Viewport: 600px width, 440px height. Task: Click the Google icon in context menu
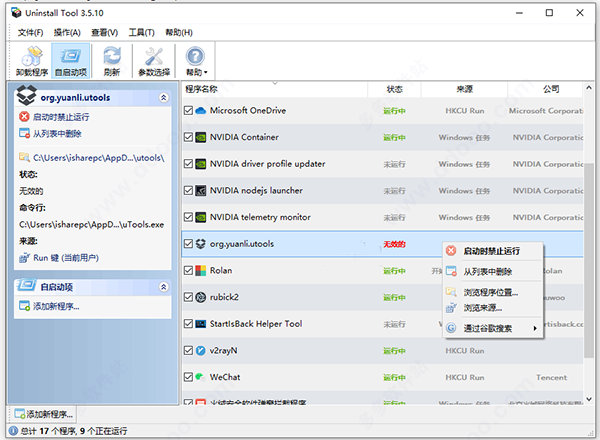tap(452, 328)
